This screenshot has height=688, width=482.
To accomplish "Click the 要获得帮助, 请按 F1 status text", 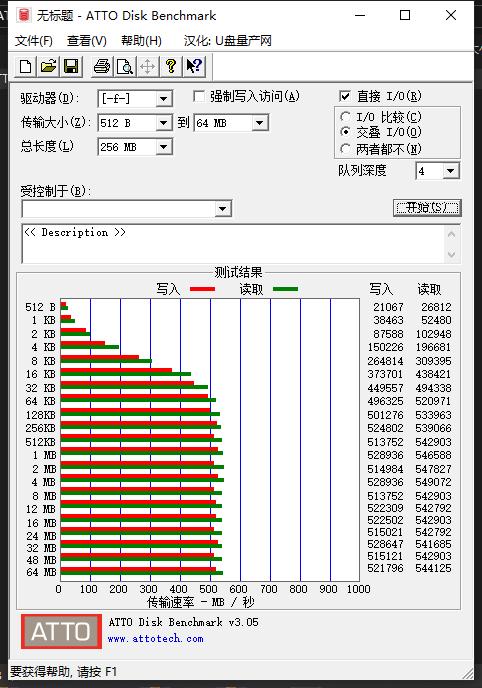I will [x=63, y=672].
